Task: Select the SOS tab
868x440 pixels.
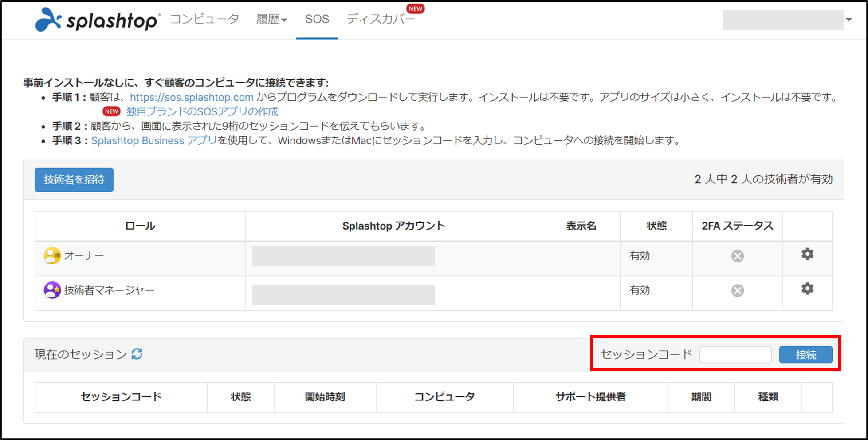Action: click(317, 19)
